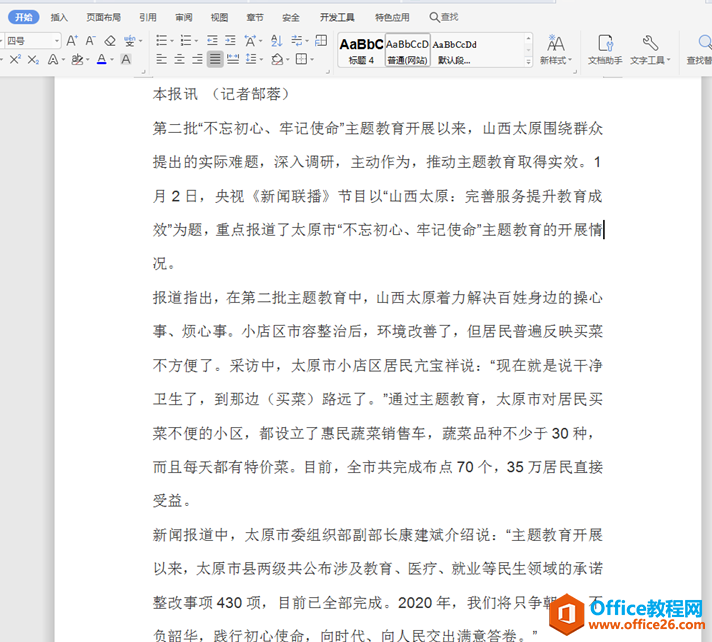This screenshot has height=642, width=712.
Task: Click the 查找 search box
Action: 444,17
